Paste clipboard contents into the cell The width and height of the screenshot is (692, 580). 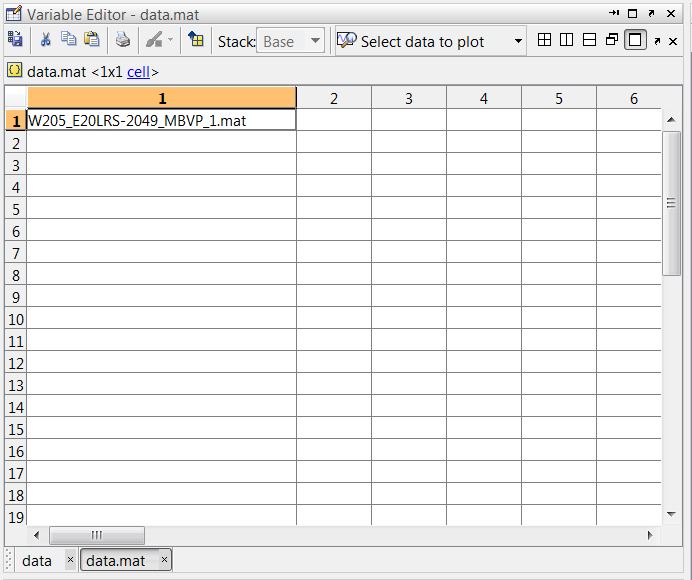click(91, 39)
